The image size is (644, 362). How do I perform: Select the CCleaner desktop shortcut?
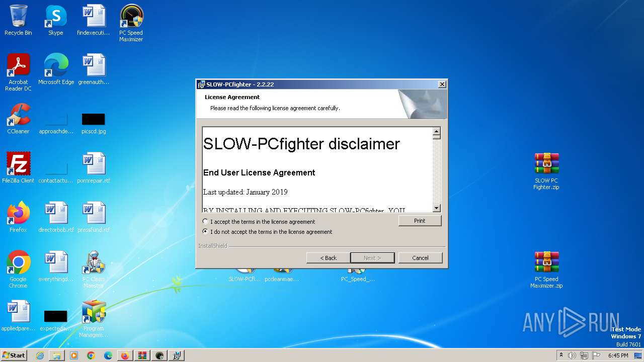click(18, 119)
